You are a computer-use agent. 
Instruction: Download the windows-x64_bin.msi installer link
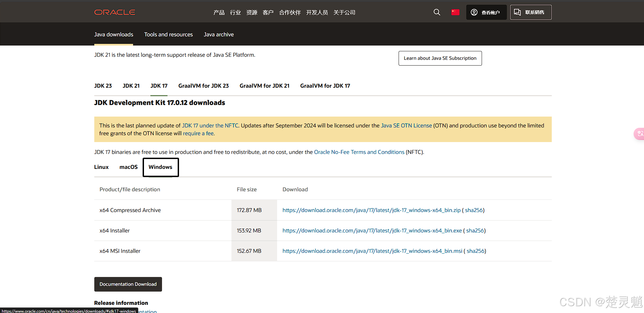pos(372,251)
